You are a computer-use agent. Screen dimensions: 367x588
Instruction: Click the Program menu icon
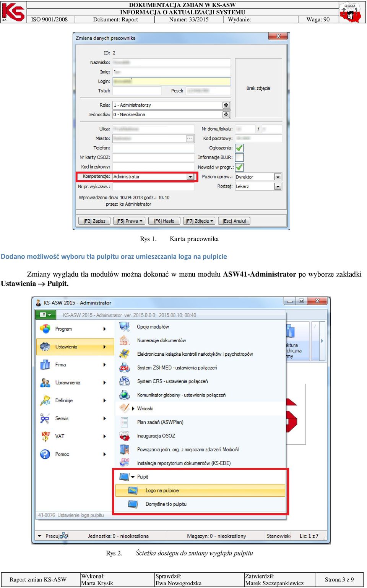pos(45,329)
